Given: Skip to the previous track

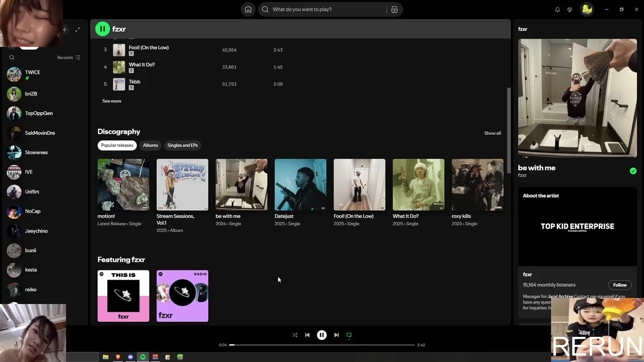Looking at the screenshot, I should tap(307, 335).
